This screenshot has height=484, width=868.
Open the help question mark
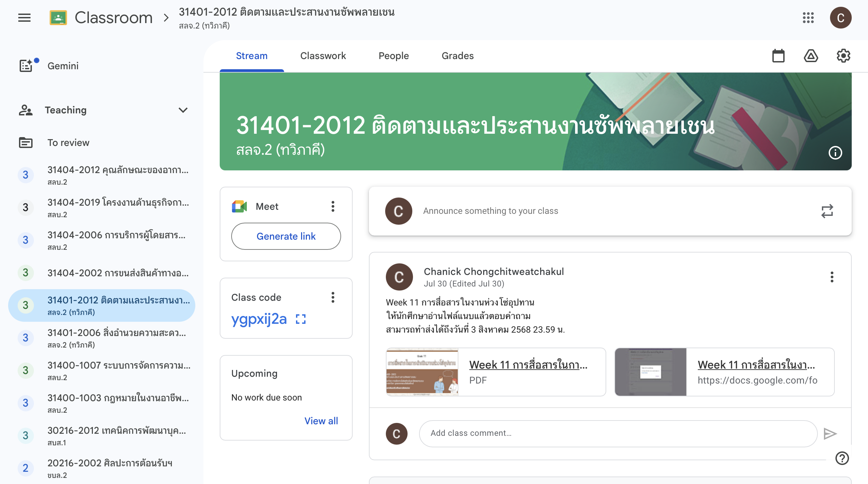click(x=842, y=458)
